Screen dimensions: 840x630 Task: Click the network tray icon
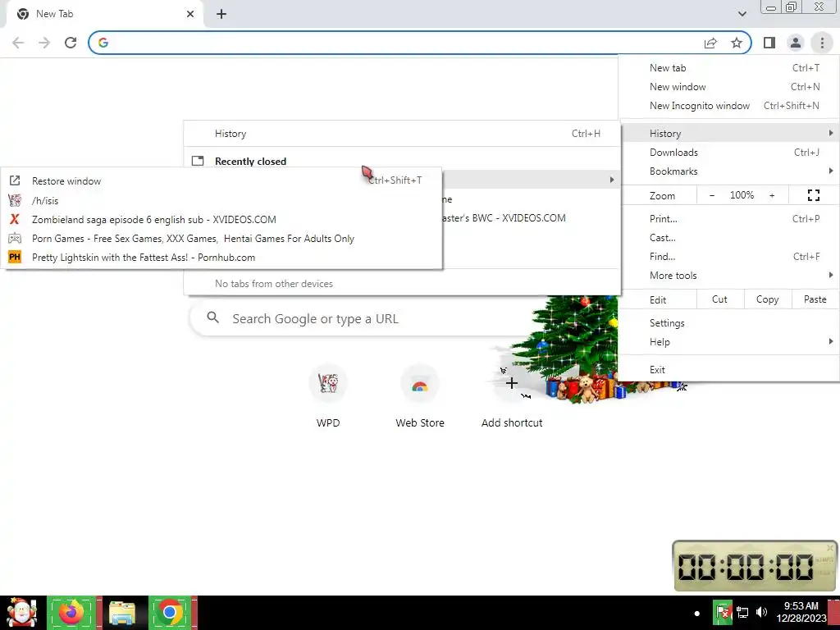click(742, 612)
